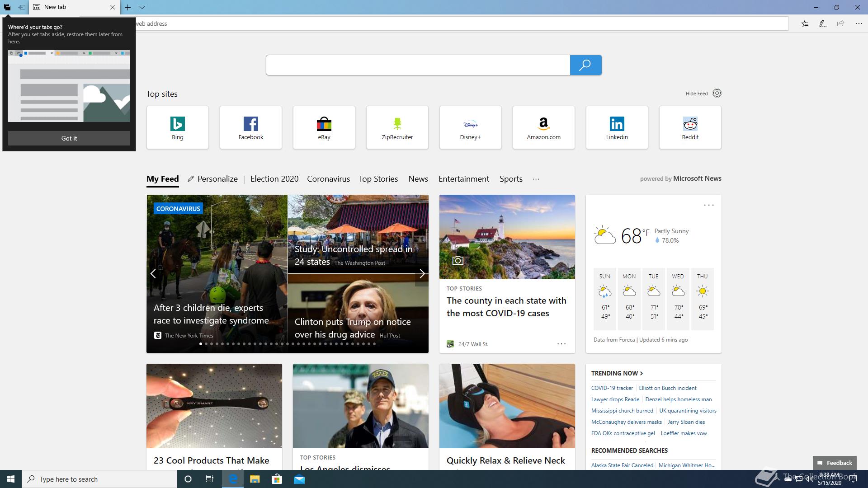This screenshot has height=488, width=868.
Task: Go to next carousel slide arrow
Action: click(422, 274)
